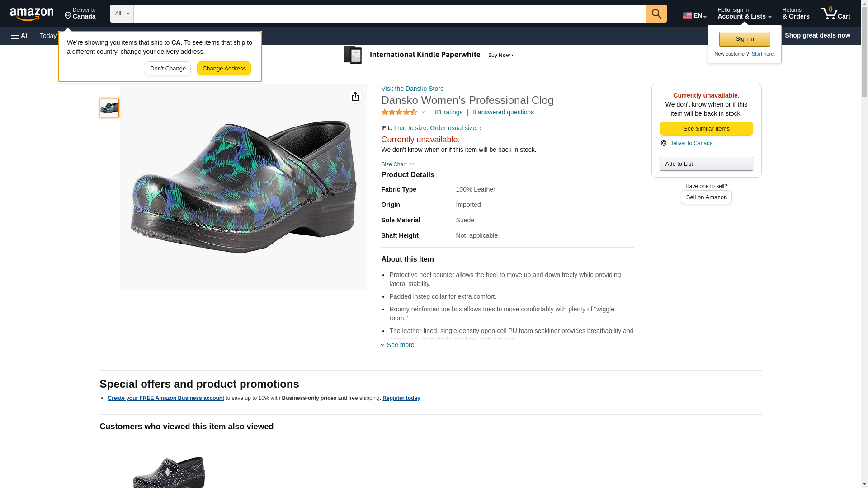Image resolution: width=868 pixels, height=488 pixels.
Task: Expand the search category All dropdown
Action: [122, 14]
